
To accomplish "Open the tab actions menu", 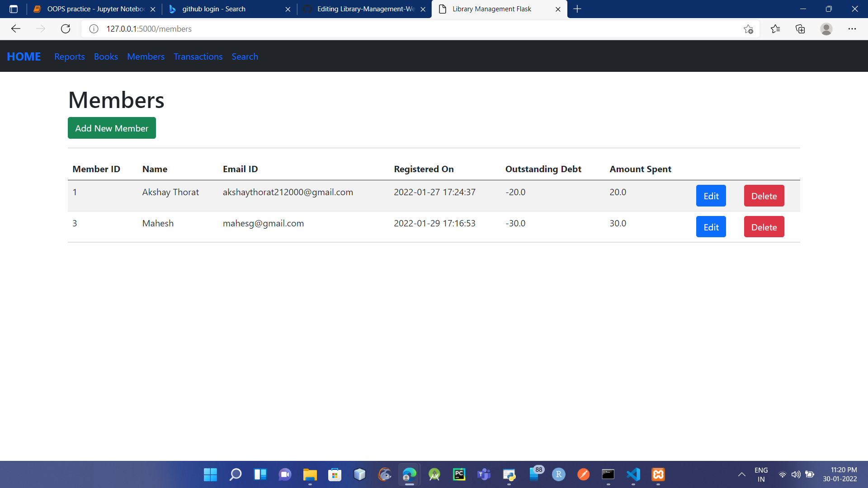I will 13,9.
